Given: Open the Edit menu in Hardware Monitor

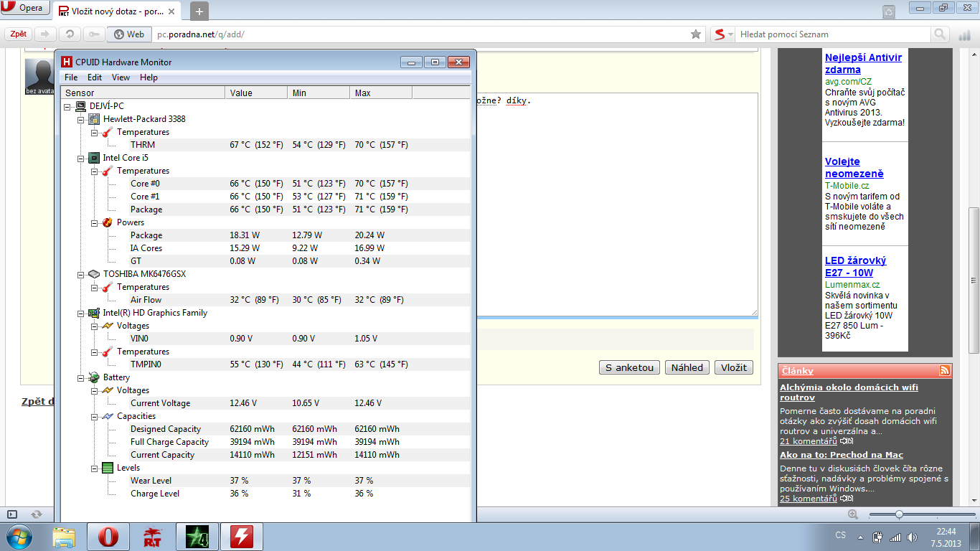Looking at the screenshot, I should 95,77.
